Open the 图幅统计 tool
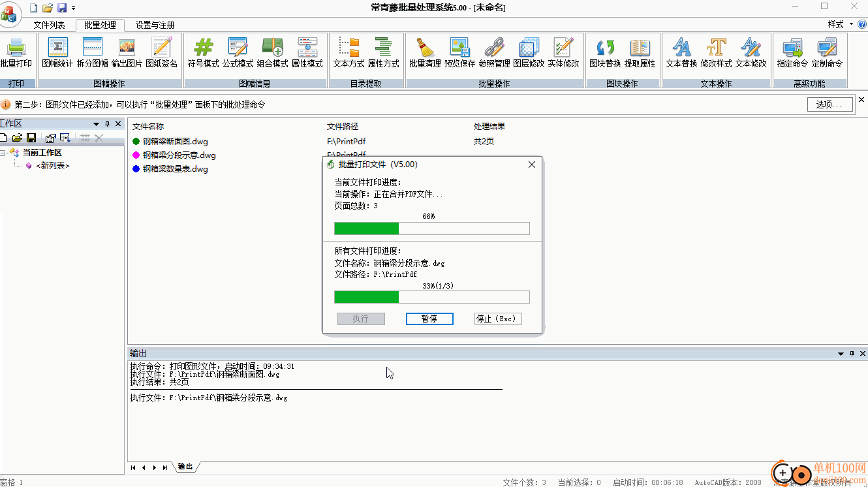 pos(57,53)
